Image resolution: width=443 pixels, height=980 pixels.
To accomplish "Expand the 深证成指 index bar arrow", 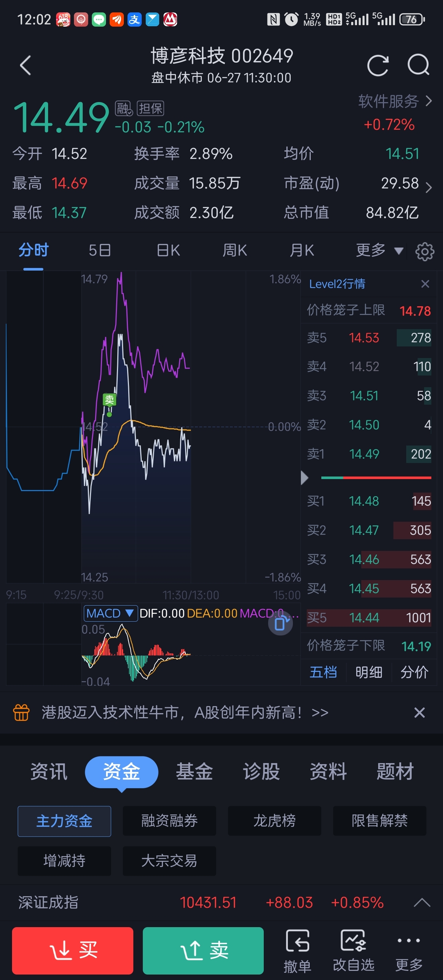I will (x=422, y=902).
